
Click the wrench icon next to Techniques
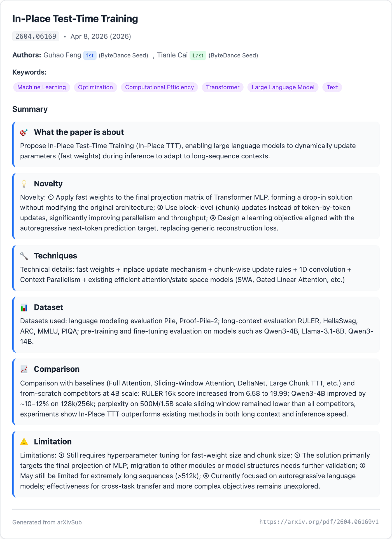24,256
